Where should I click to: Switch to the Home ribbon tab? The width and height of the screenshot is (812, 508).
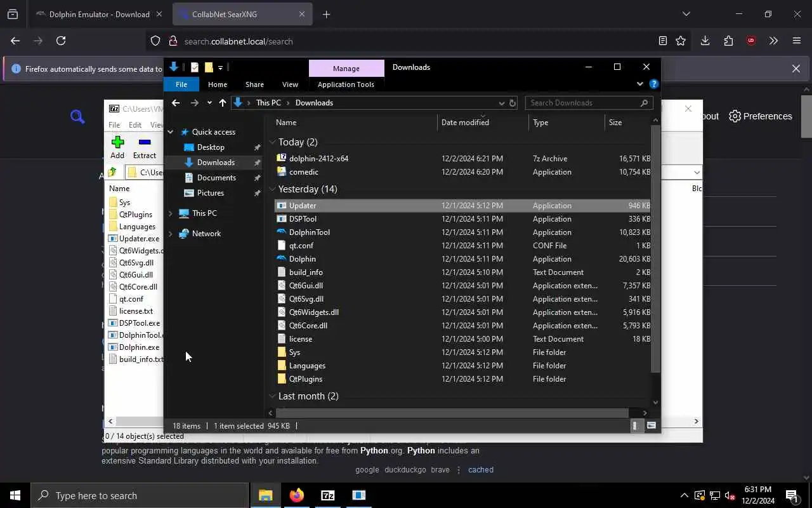coord(218,84)
